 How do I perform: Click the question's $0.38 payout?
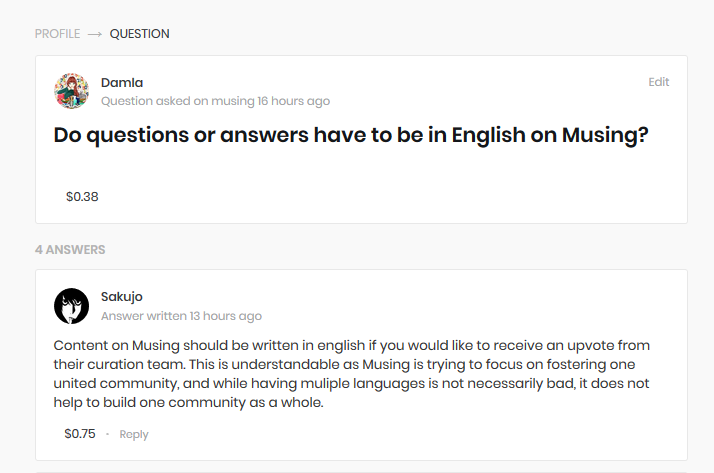click(82, 197)
